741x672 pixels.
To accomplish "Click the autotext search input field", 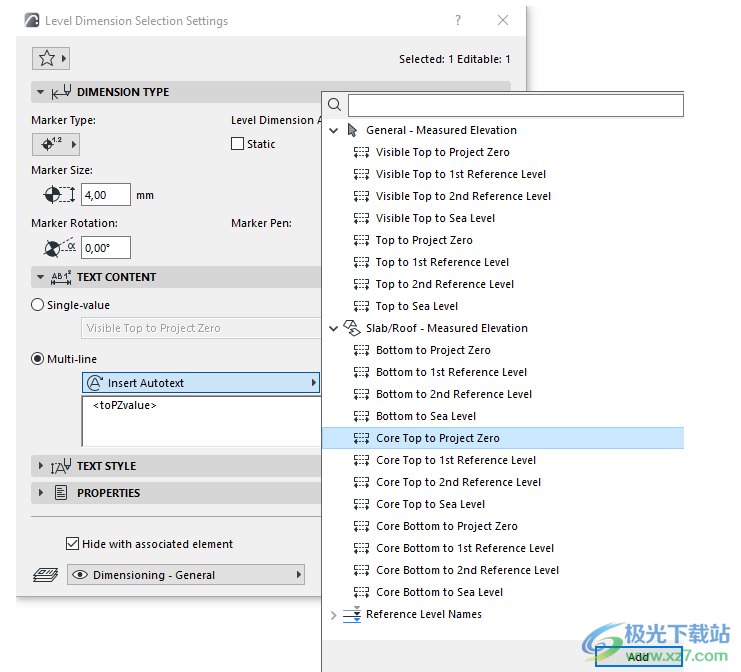I will point(515,105).
